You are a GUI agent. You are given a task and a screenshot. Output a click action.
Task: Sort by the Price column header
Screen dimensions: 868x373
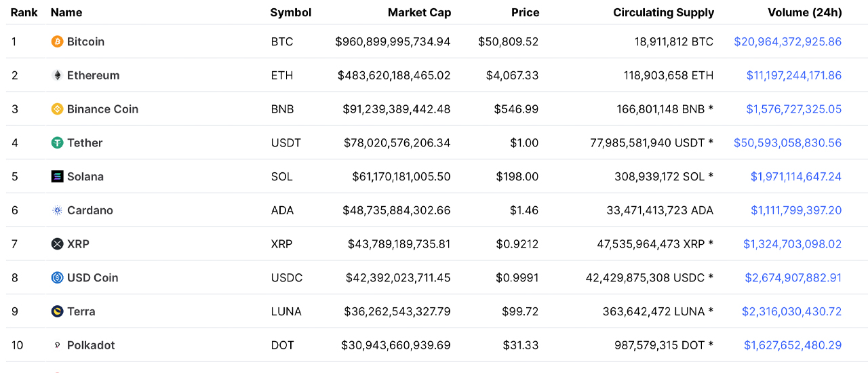525,12
